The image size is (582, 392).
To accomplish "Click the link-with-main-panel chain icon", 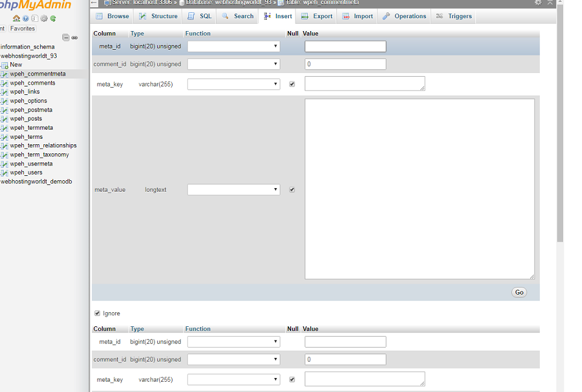I will 74,38.
